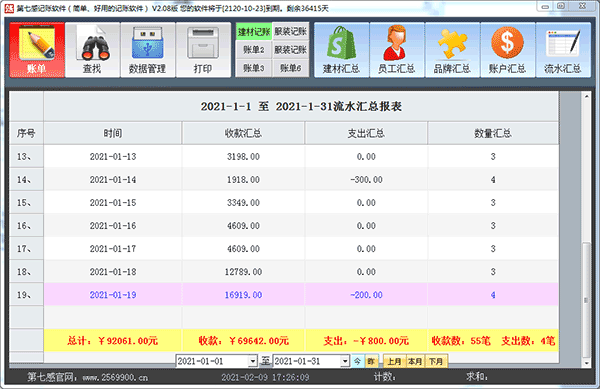This screenshot has height=389, width=600.
Task: Click 数量汇总 column header
Action: (493, 133)
